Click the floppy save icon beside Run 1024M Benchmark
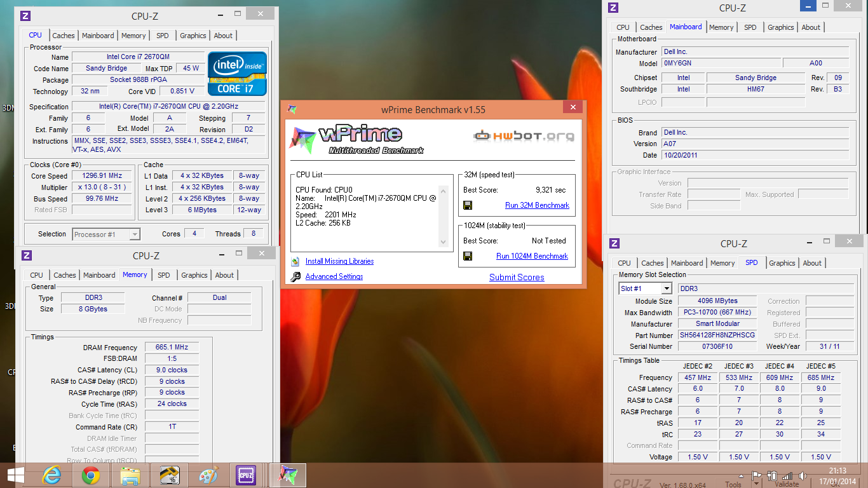The image size is (868, 488). (x=468, y=256)
